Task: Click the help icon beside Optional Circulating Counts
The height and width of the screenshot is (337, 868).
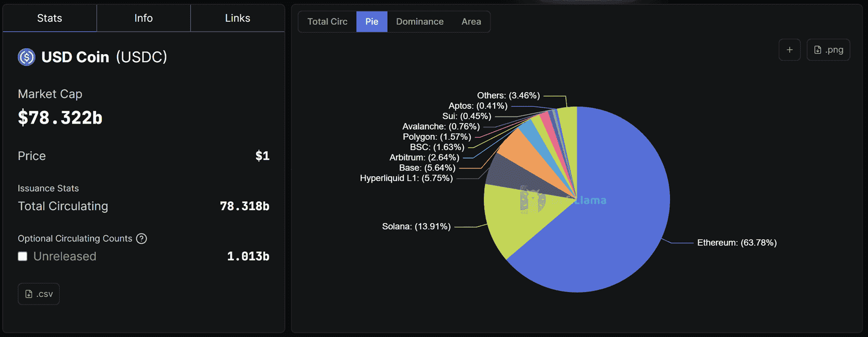Action: click(142, 238)
